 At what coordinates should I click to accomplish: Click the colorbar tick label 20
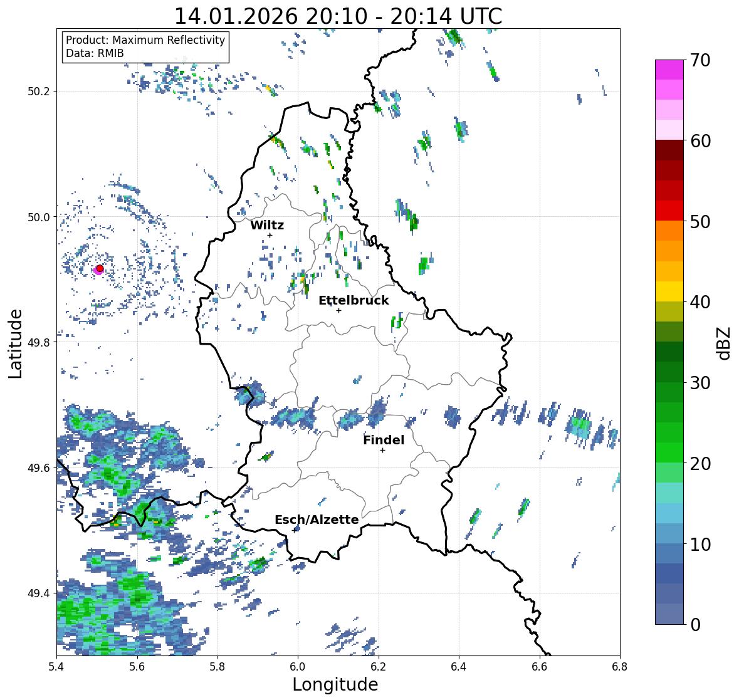[700, 464]
